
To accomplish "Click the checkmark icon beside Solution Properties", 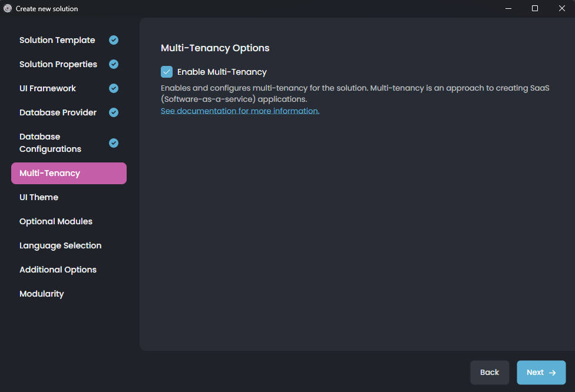I will click(x=113, y=64).
